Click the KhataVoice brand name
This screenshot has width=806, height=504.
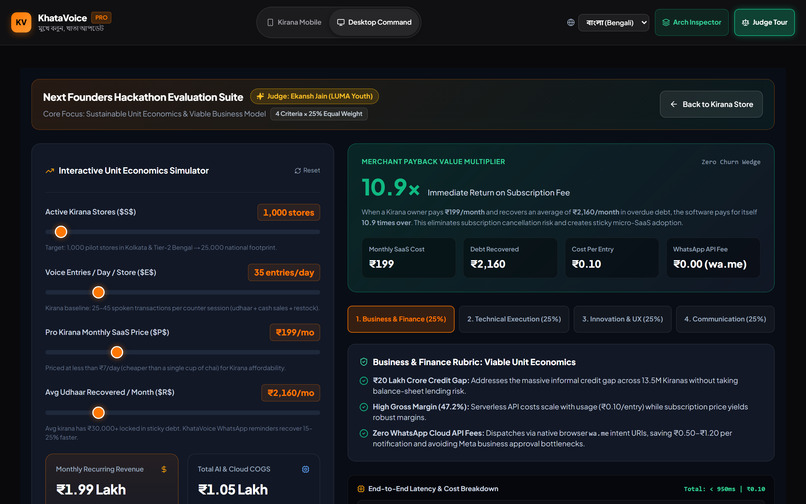click(x=62, y=18)
